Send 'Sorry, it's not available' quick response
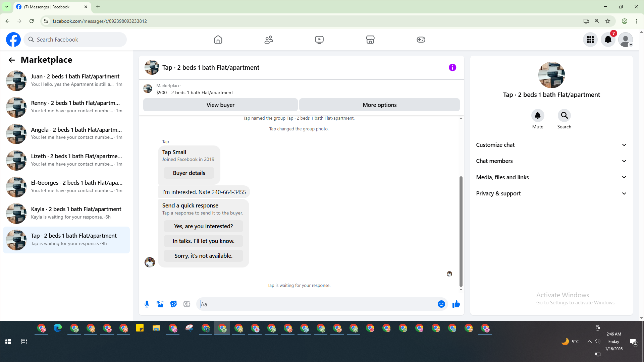Viewport: 644px width, 362px height. (x=203, y=256)
